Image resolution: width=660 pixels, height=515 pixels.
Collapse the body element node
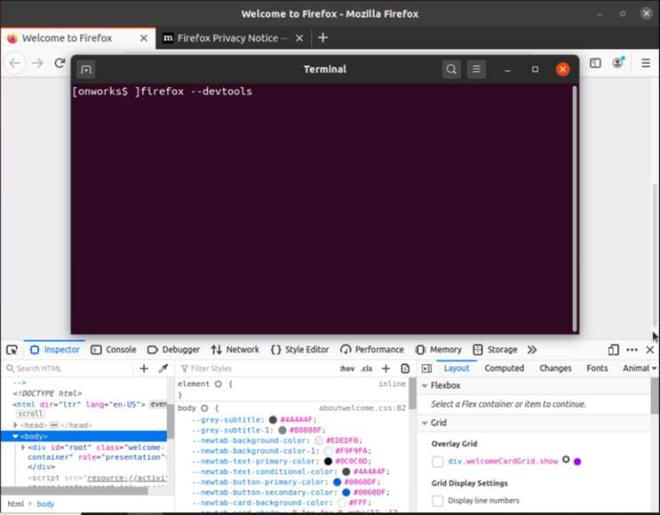(16, 436)
